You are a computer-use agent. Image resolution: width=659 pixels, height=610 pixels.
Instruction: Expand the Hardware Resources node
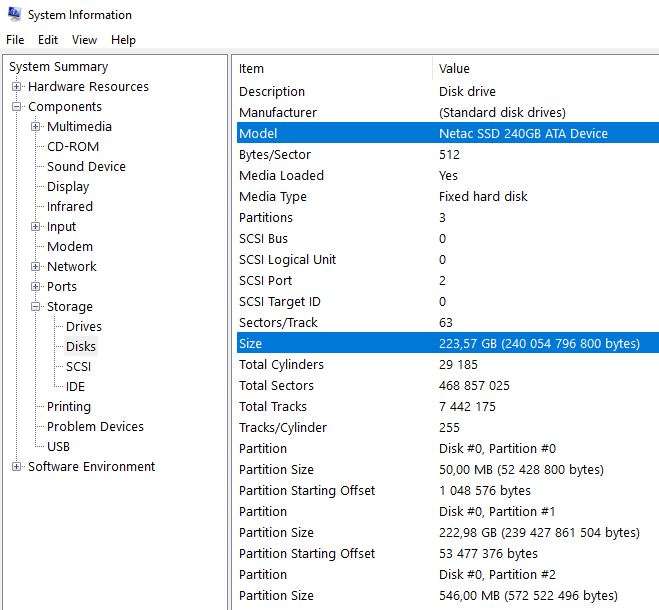16,87
